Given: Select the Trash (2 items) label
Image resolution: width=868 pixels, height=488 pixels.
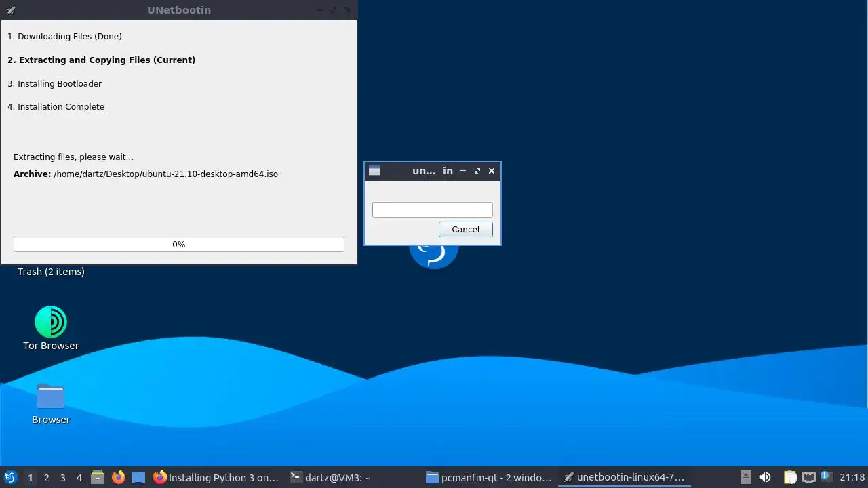Looking at the screenshot, I should 51,272.
